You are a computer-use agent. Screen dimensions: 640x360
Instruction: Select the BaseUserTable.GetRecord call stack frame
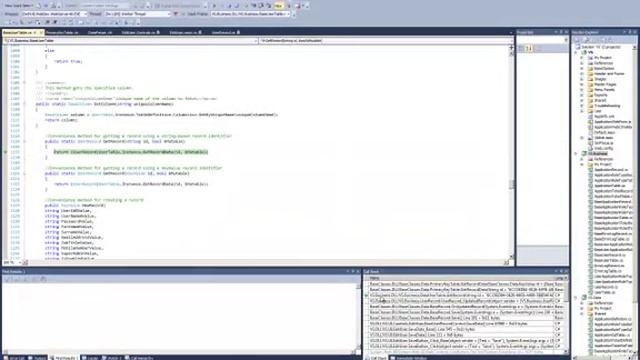pyautogui.click(x=461, y=295)
